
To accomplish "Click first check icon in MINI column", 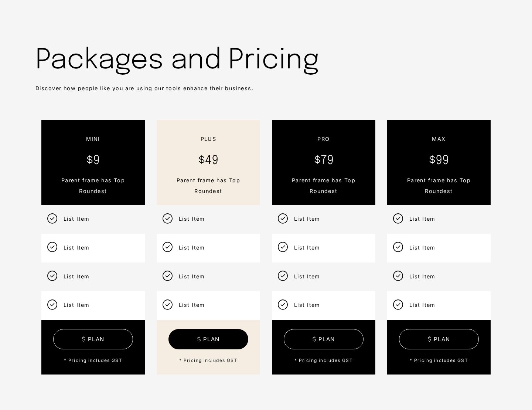I will pyautogui.click(x=52, y=218).
